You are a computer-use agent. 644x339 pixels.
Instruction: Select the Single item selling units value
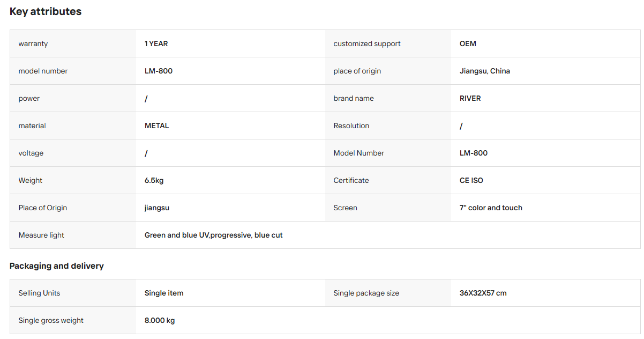pyautogui.click(x=164, y=293)
